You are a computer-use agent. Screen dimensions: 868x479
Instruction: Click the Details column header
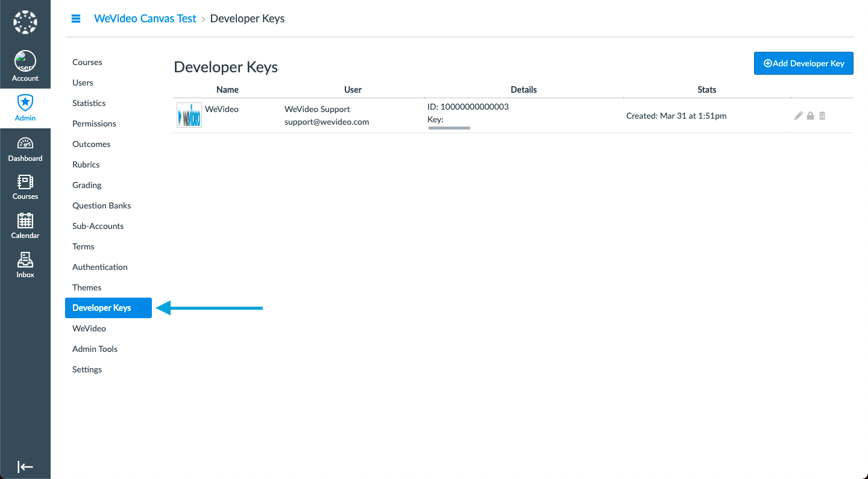click(x=524, y=90)
